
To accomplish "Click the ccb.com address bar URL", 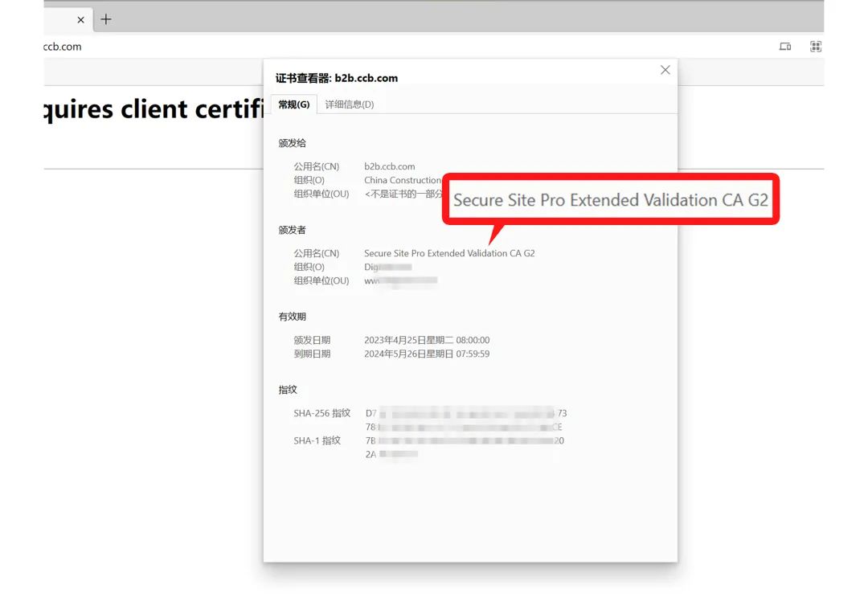I will pos(63,47).
